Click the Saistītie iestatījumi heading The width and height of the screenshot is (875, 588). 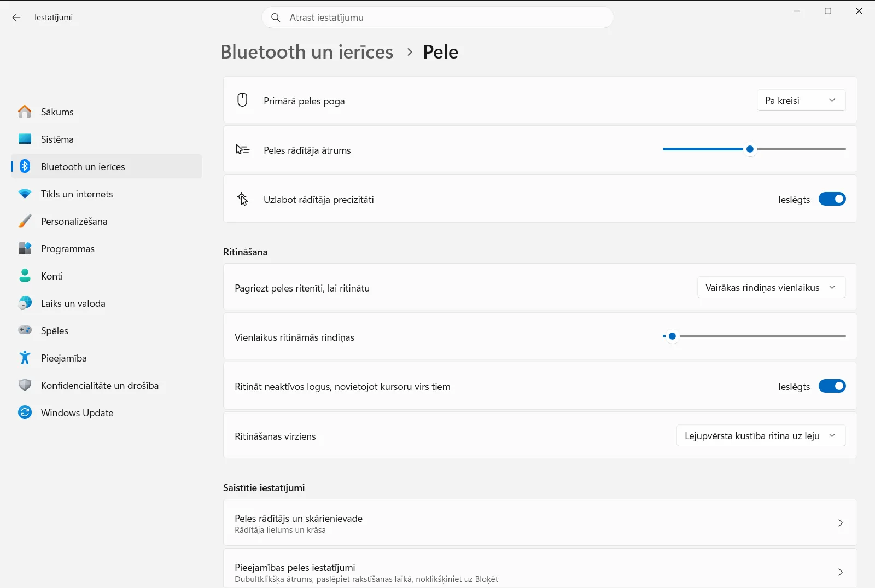[264, 488]
